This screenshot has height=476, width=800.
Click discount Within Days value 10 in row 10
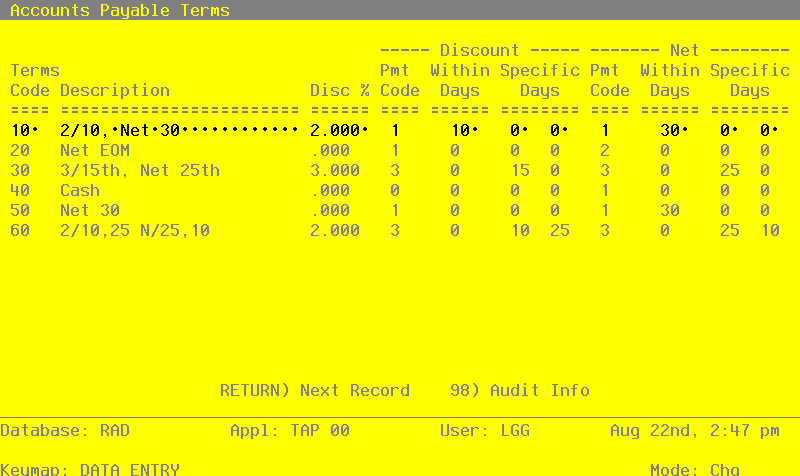[x=464, y=130]
